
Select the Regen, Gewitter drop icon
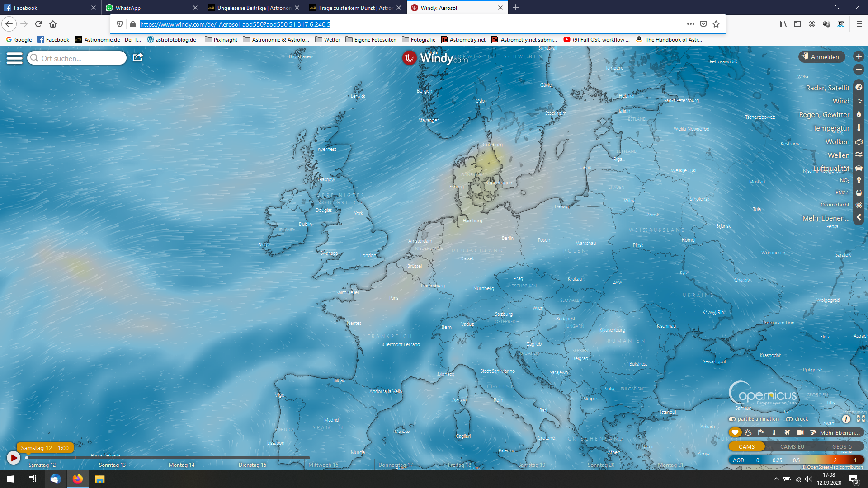tap(859, 114)
